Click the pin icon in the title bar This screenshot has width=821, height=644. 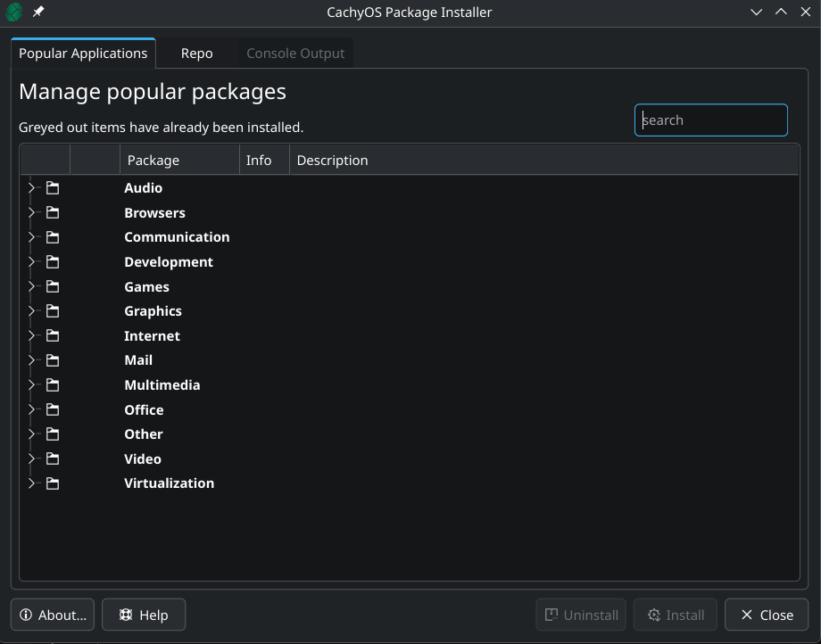pos(37,12)
